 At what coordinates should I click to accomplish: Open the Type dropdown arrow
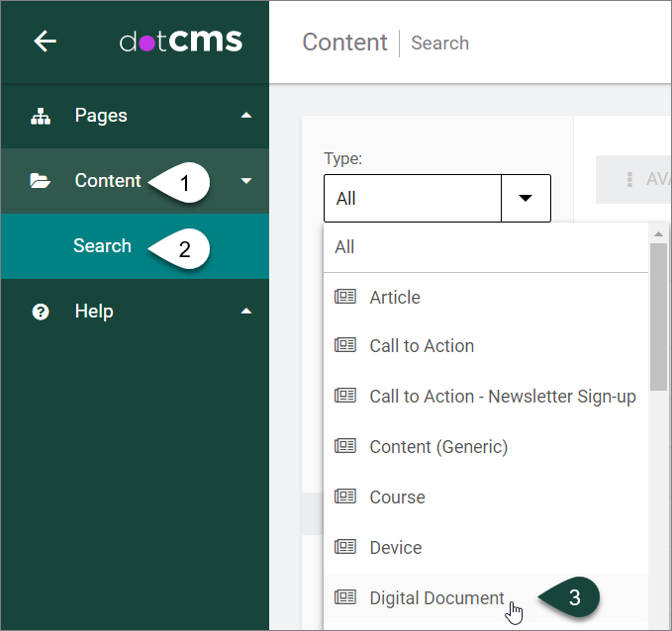click(526, 198)
